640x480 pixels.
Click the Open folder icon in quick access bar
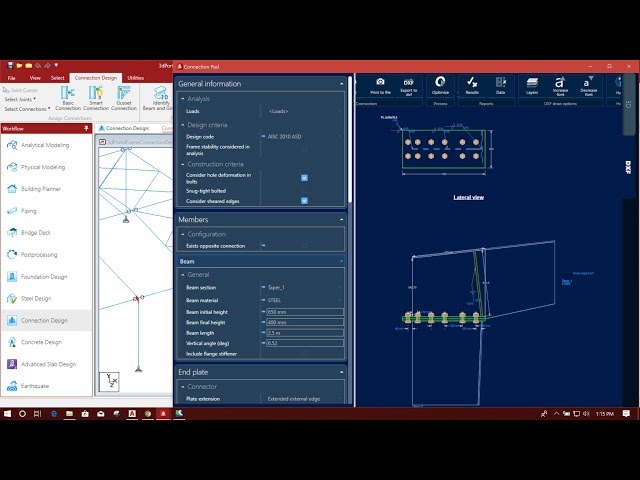click(19, 65)
